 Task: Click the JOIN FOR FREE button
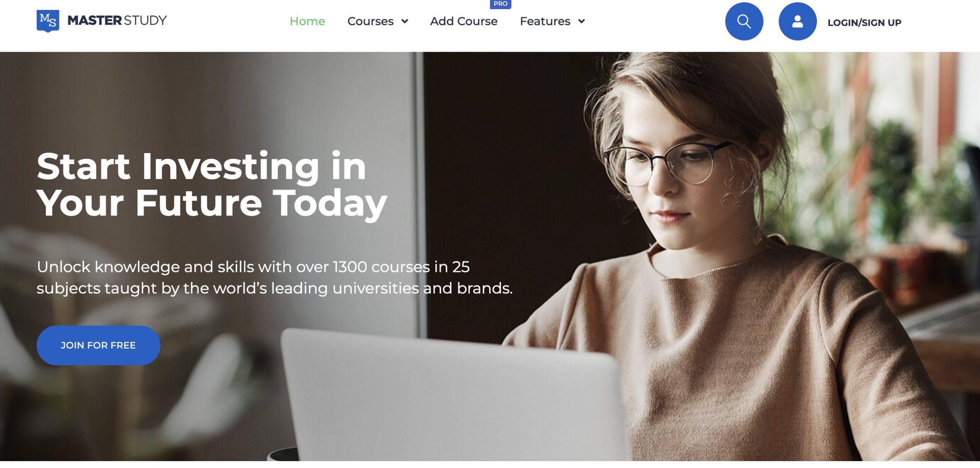(x=98, y=345)
